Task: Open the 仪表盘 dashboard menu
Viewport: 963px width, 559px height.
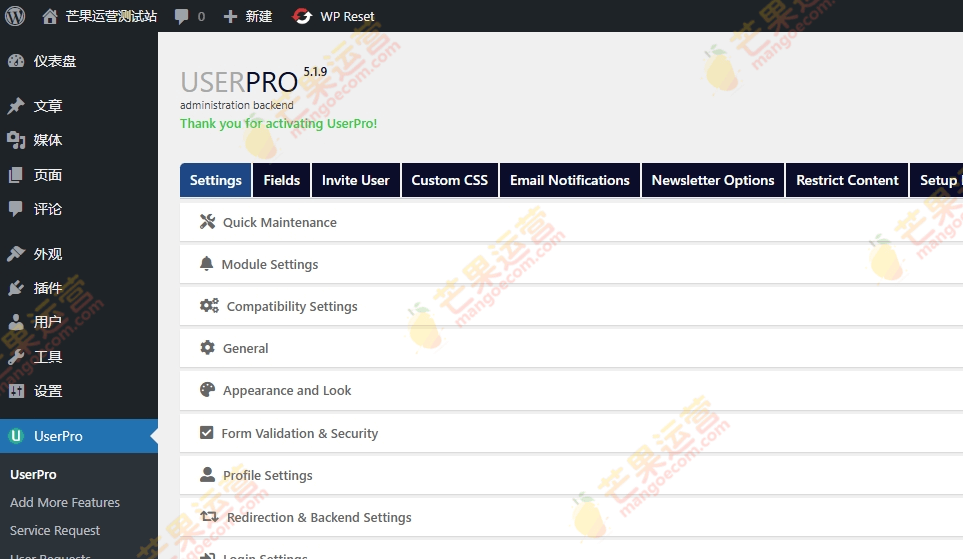Action: (79, 61)
